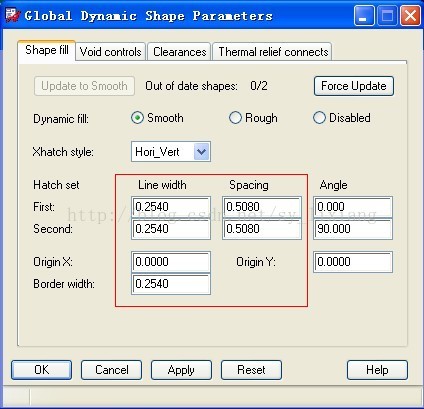Click the 'Spacing' column heading

(x=249, y=185)
